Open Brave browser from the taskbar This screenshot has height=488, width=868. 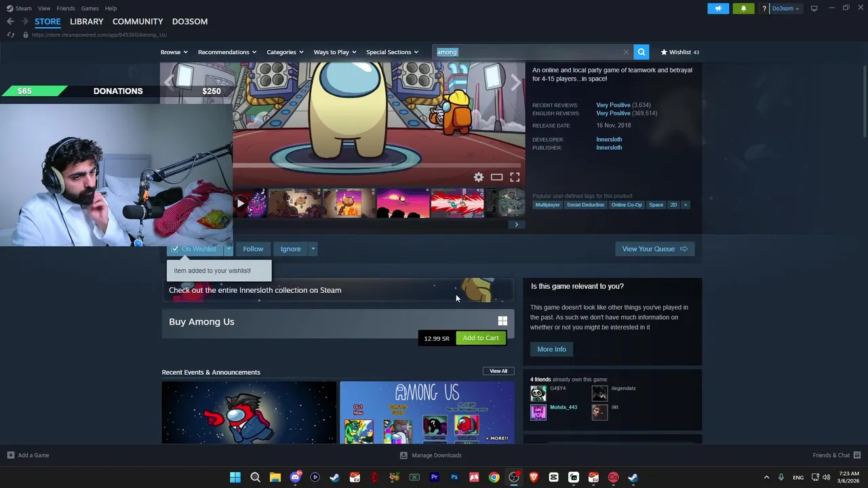coord(534,477)
